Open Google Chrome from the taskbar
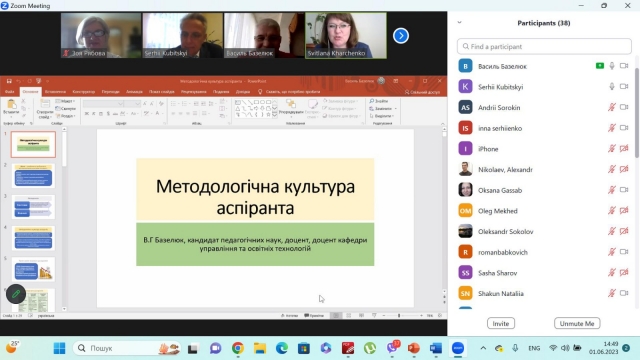 point(238,348)
